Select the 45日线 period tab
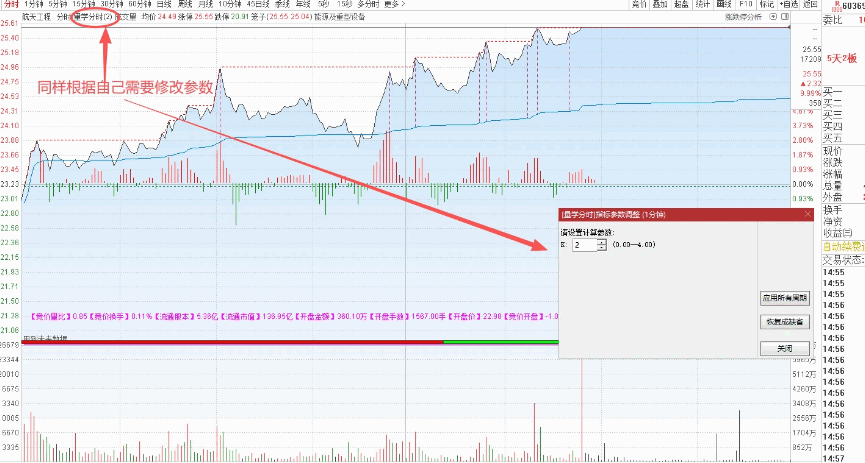 click(258, 4)
